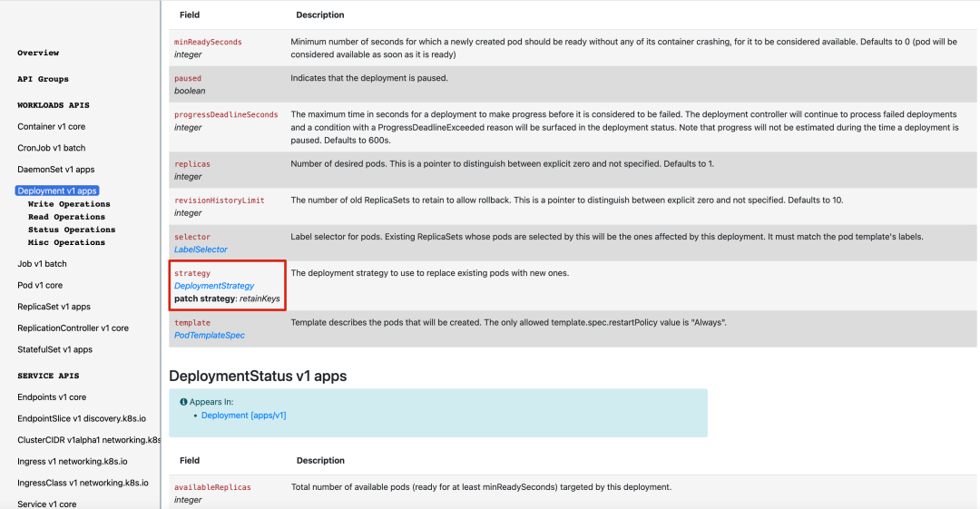Open ReplicationController v1 core page
This screenshot has width=980, height=509.
(x=73, y=328)
